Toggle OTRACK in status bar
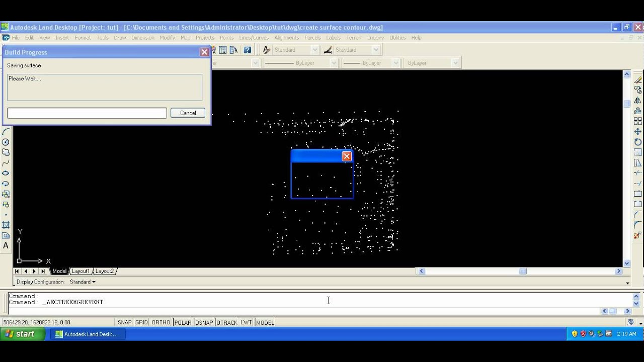 226,322
